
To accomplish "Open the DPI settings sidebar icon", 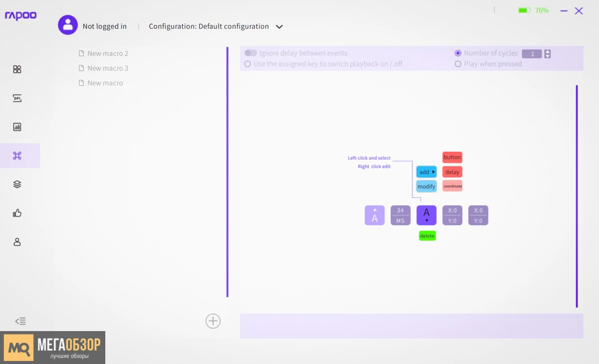I will pos(17,98).
